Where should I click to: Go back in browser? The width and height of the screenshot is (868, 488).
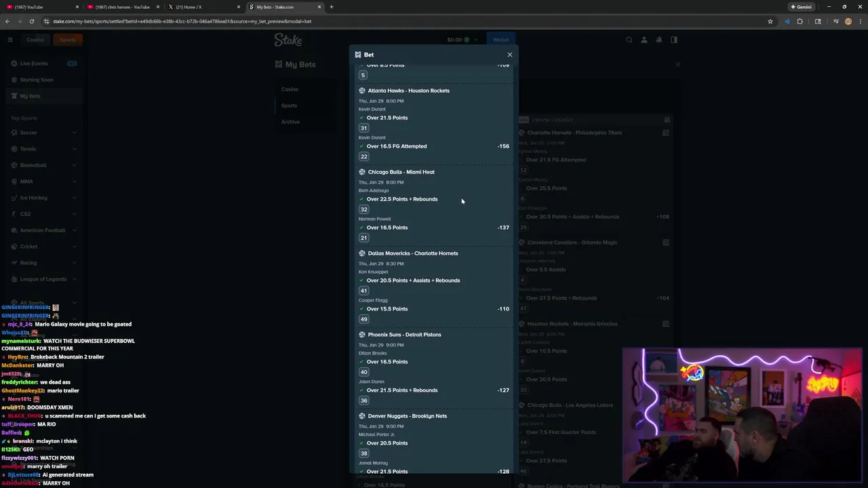click(x=7, y=21)
